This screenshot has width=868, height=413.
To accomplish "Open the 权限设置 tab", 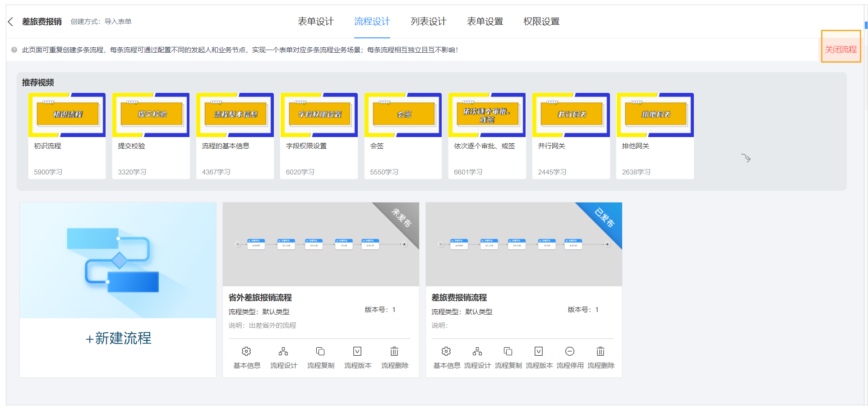I will coord(541,21).
